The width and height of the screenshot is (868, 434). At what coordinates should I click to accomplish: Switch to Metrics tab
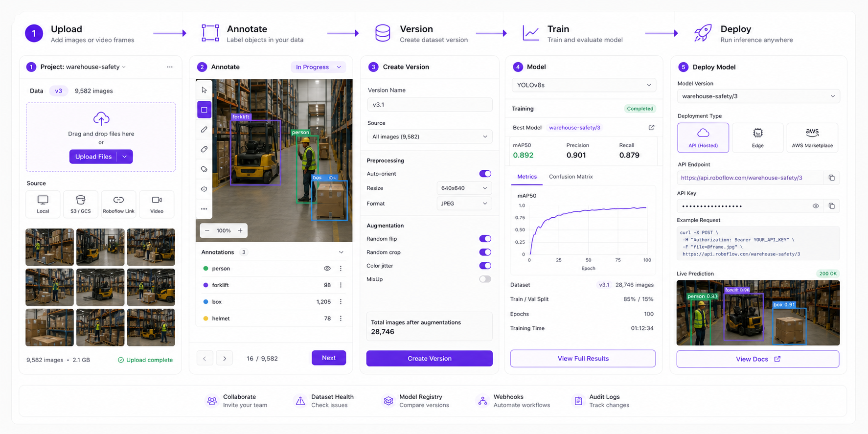527,177
